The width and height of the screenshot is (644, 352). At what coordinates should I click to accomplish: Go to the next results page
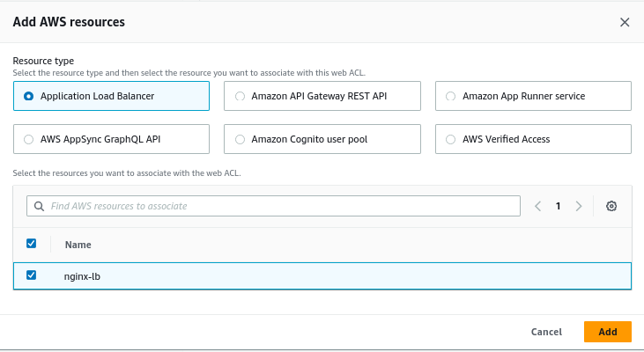[x=578, y=206]
